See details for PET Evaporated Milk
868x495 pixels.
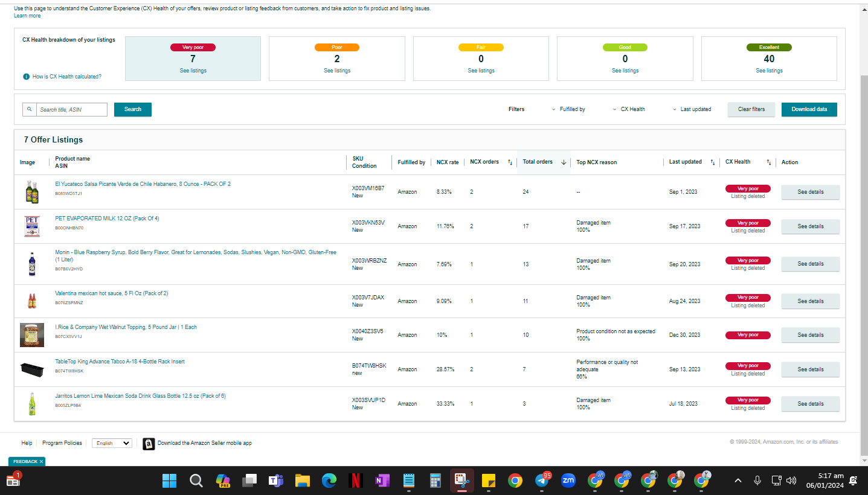click(x=811, y=226)
